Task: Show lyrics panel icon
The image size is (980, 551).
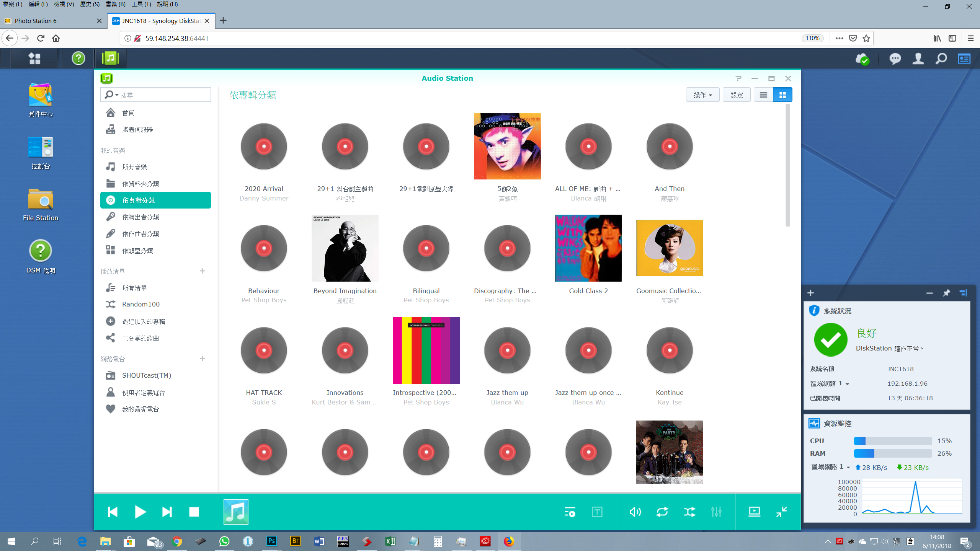Action: click(597, 512)
